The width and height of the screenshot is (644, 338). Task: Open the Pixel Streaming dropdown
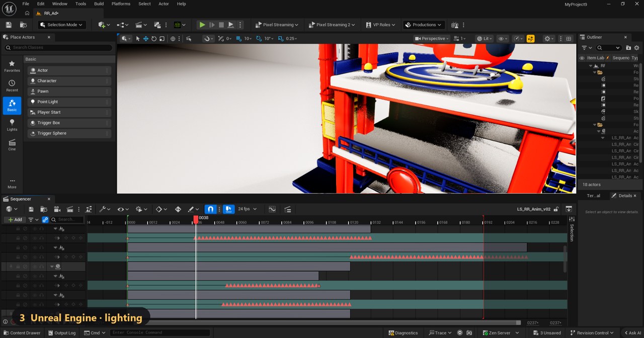coord(277,25)
